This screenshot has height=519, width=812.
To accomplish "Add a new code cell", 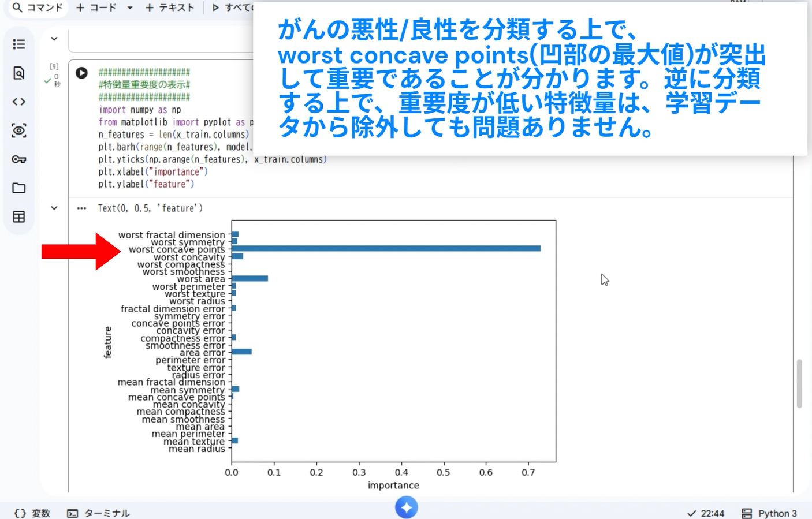I will click(96, 8).
